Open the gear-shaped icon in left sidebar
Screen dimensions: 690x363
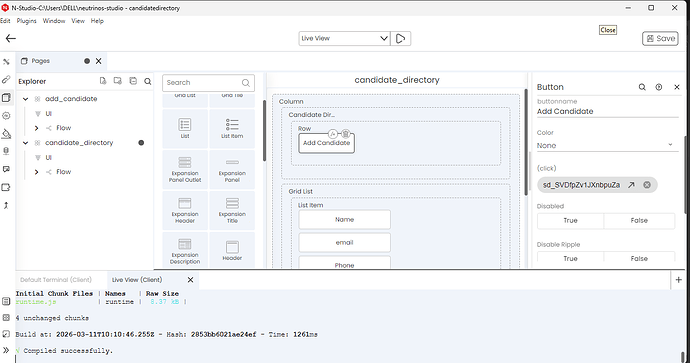(6, 116)
